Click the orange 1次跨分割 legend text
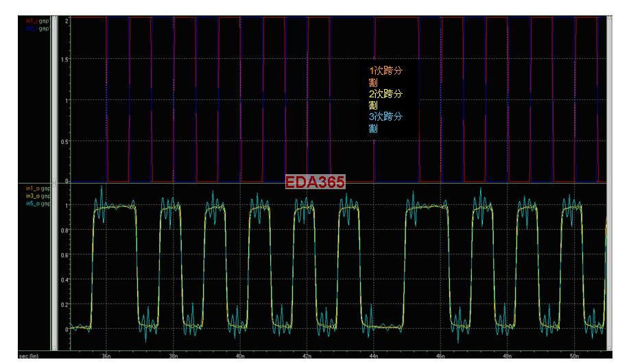The height and width of the screenshot is (364, 631). (x=385, y=76)
